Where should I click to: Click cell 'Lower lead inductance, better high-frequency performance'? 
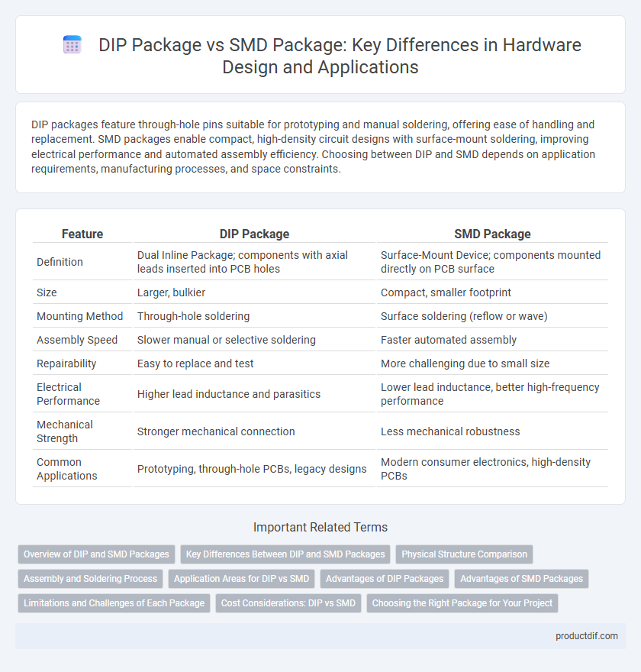490,394
